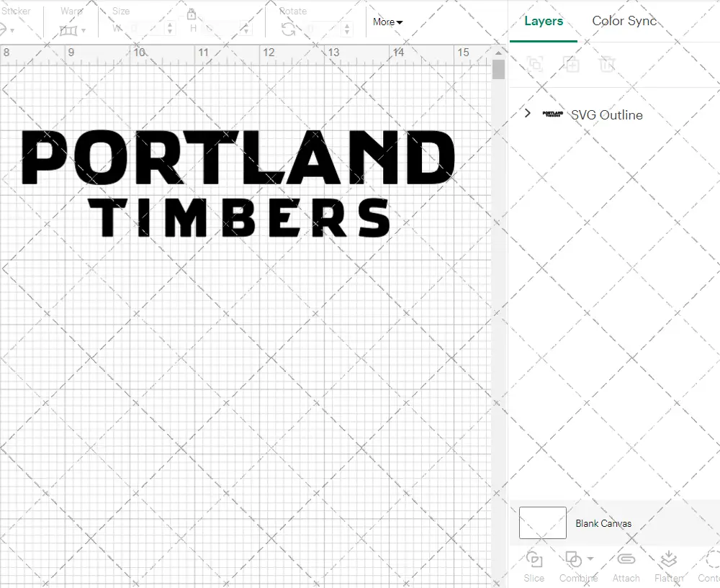720x588 pixels.
Task: Open the More menu
Action: click(x=387, y=22)
